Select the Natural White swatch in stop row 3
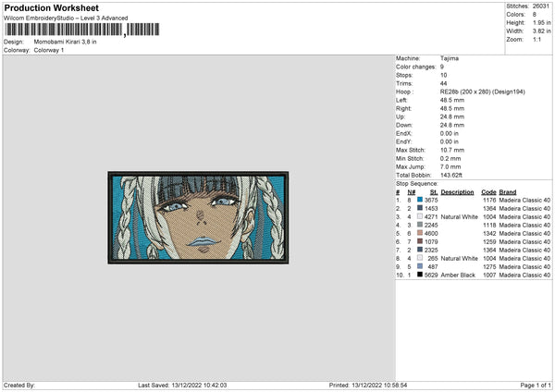Screen dimensions: 555x392 click(420, 216)
